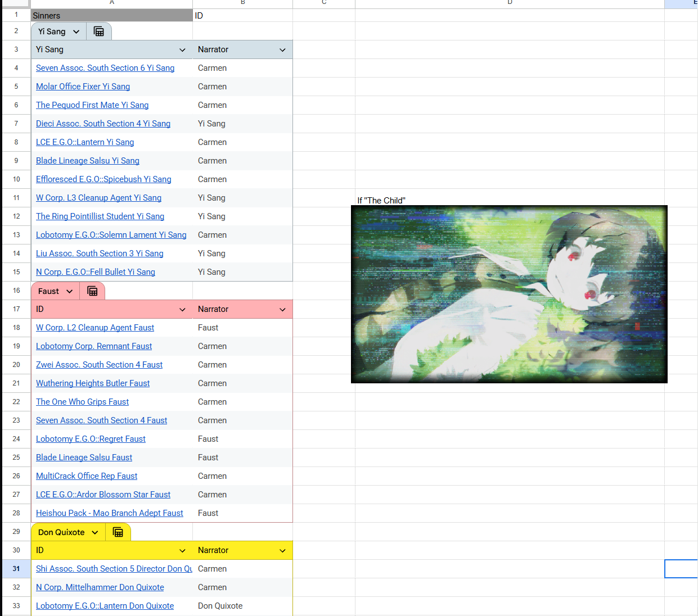
Task: Select Faust narrator cell for Heishou Pack row
Action: [x=242, y=513]
